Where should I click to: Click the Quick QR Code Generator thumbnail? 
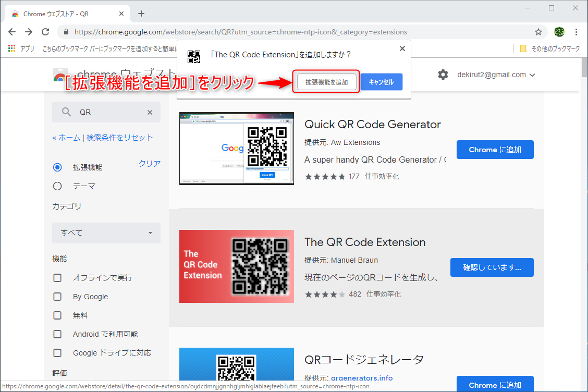236,148
